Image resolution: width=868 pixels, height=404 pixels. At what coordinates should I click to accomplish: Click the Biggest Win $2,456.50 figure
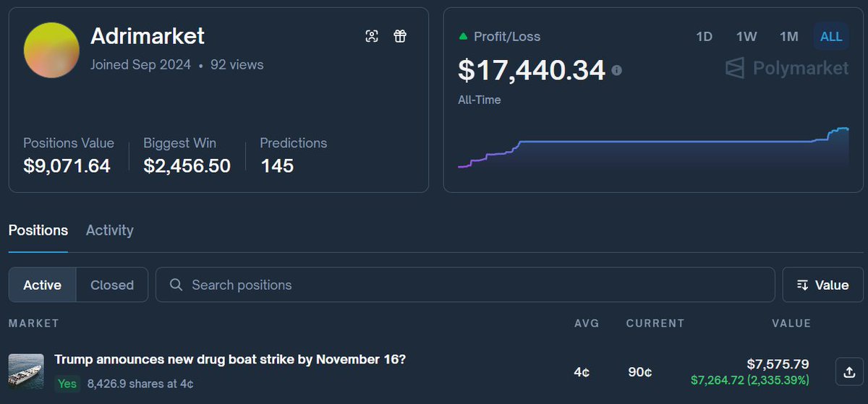pyautogui.click(x=187, y=166)
